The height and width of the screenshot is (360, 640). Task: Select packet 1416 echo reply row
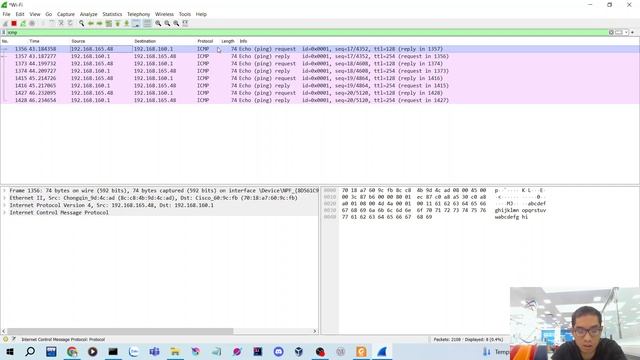pos(320,86)
